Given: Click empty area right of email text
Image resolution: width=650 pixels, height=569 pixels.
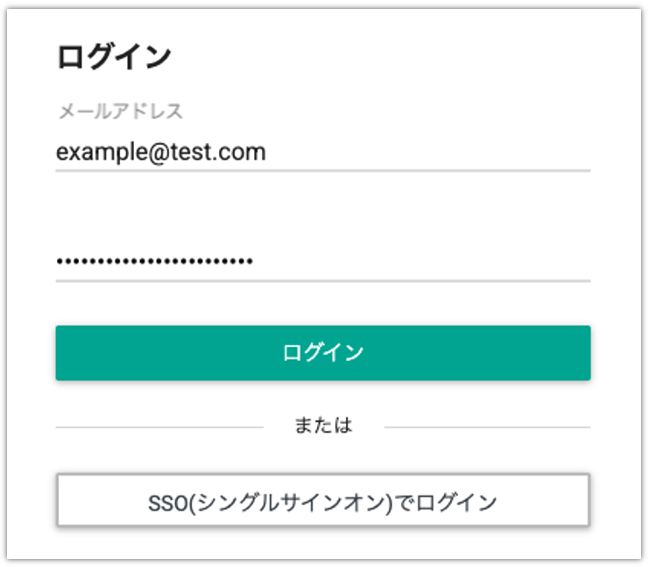Looking at the screenshot, I should coord(430,153).
